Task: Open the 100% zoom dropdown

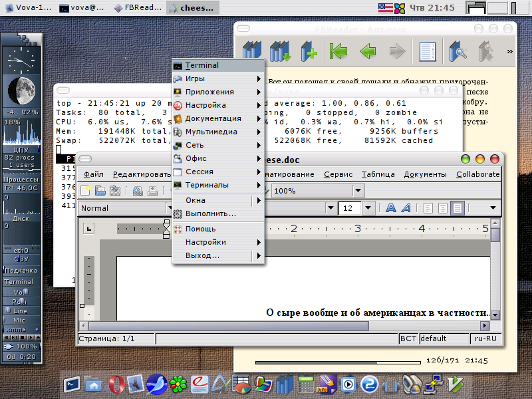Action: tap(358, 191)
